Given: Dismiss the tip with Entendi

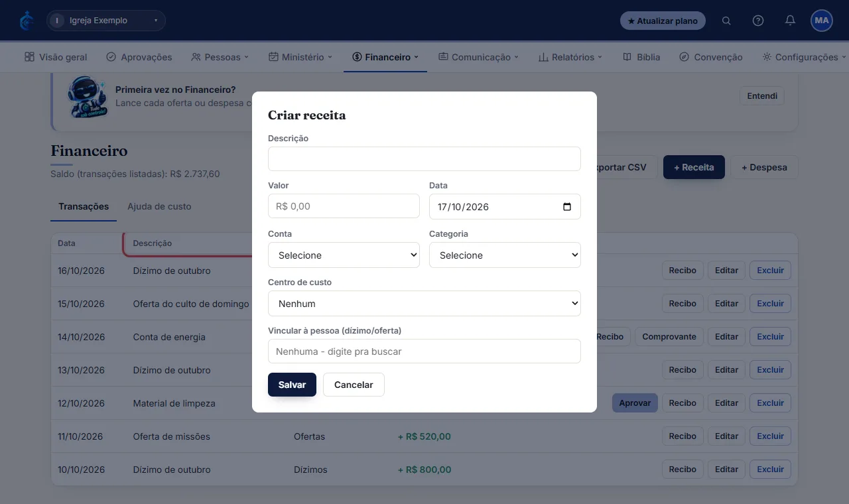Looking at the screenshot, I should coord(762,96).
